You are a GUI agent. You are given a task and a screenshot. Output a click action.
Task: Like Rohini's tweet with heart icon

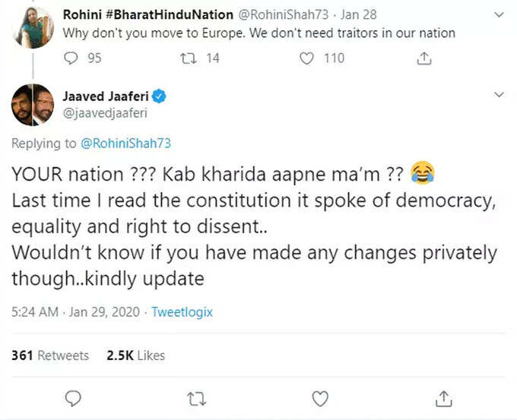306,58
